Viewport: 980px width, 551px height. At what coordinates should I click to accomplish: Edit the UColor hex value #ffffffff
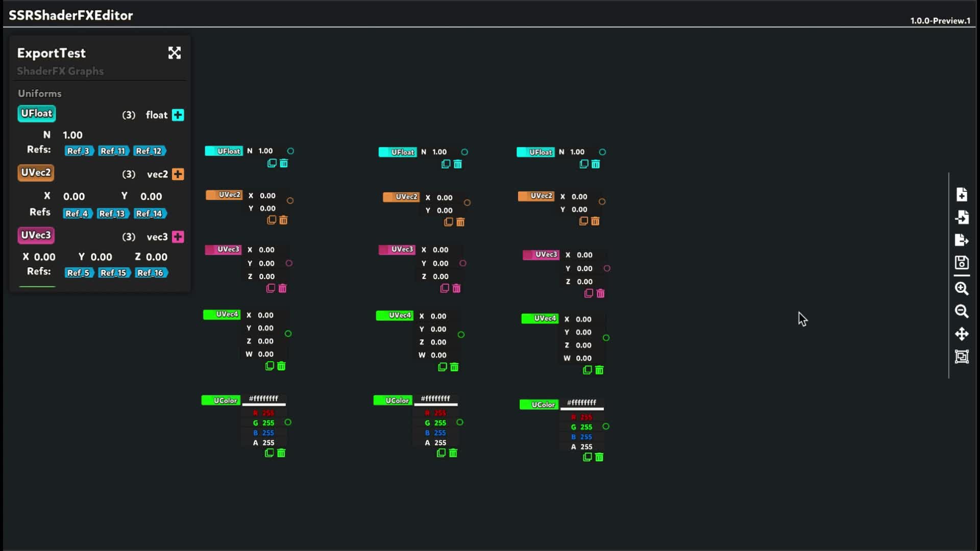point(263,399)
